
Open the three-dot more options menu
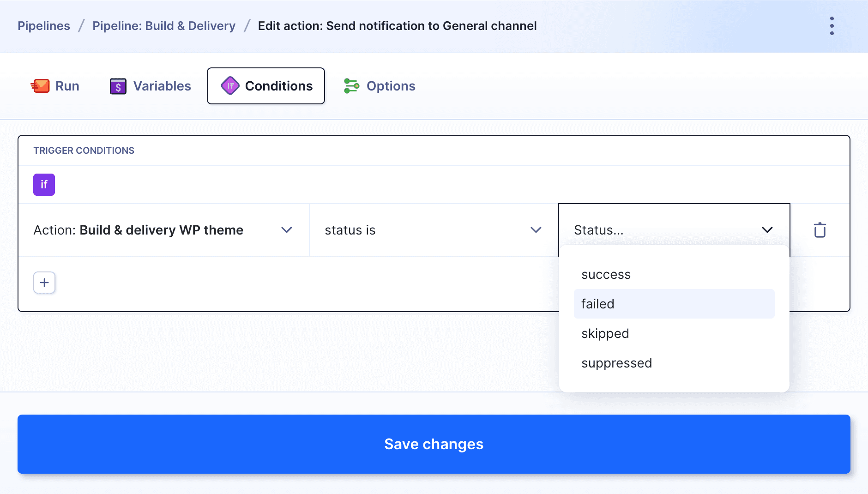point(832,26)
